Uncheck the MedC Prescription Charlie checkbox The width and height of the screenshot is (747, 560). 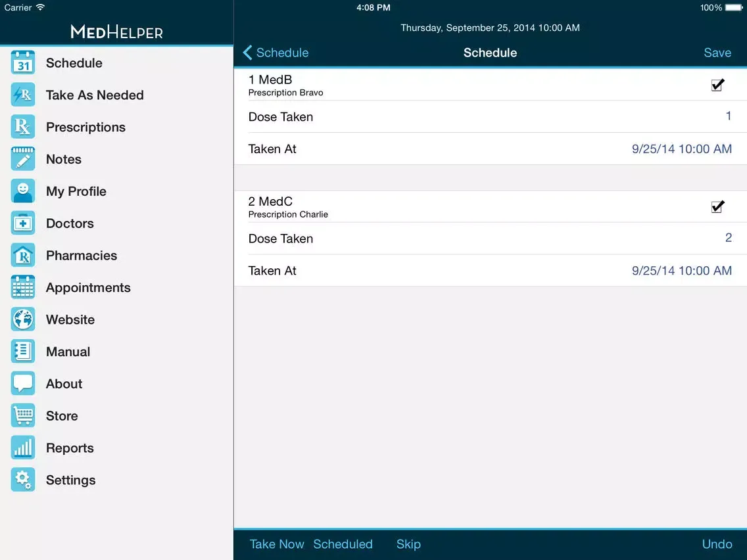click(x=717, y=206)
